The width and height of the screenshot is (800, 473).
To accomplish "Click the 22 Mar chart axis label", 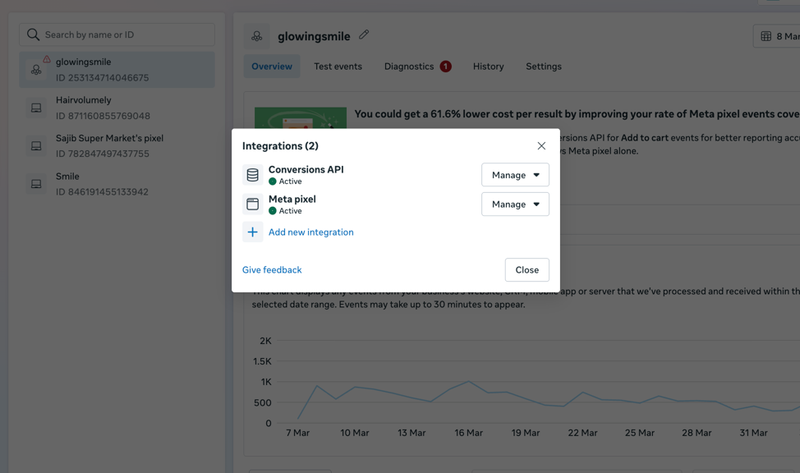I will [x=583, y=433].
